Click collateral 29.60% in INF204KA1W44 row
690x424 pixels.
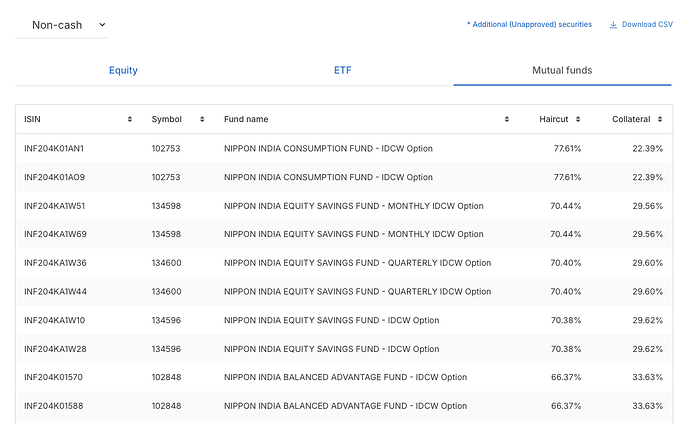pyautogui.click(x=647, y=292)
